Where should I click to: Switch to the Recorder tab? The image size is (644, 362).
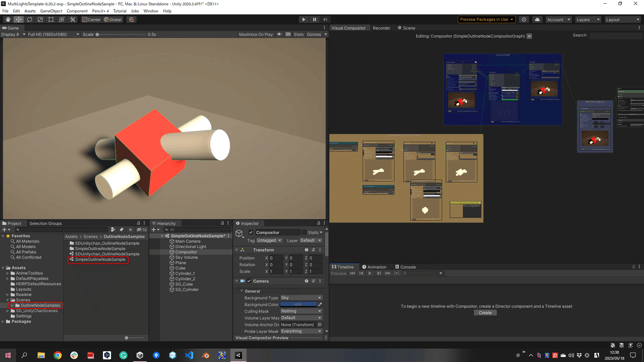point(382,28)
